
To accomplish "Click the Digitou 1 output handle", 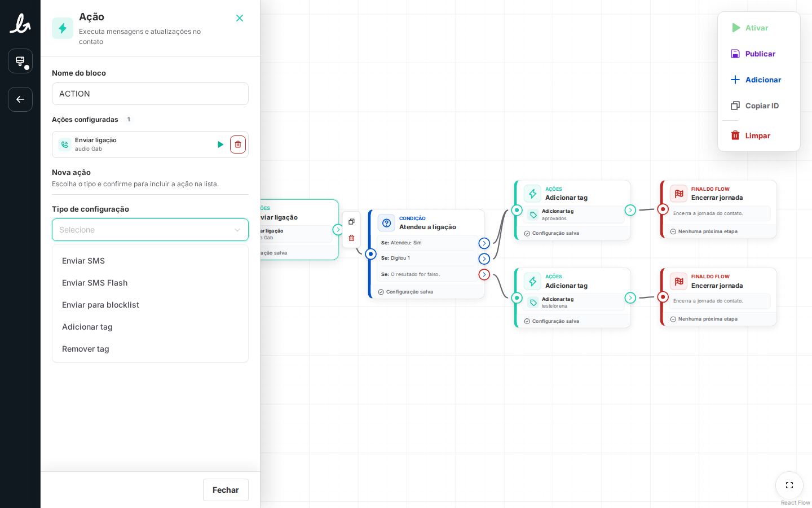I will (484, 259).
